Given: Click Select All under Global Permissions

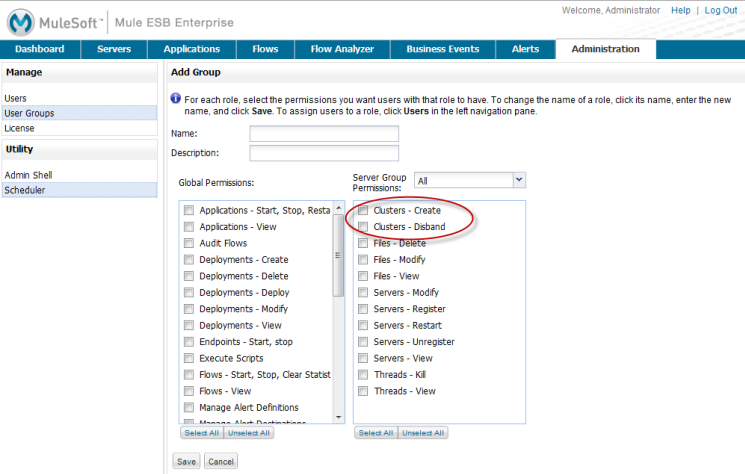Looking at the screenshot, I should click(x=200, y=433).
